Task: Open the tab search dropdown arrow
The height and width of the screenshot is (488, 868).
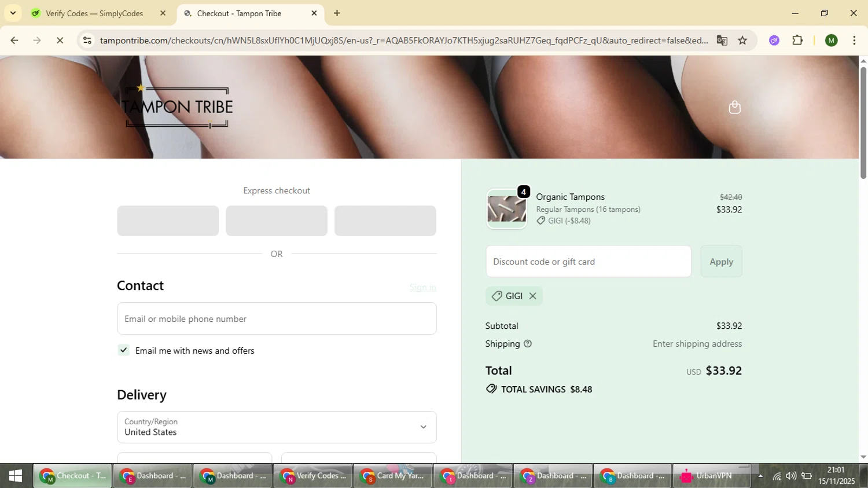Action: click(13, 13)
